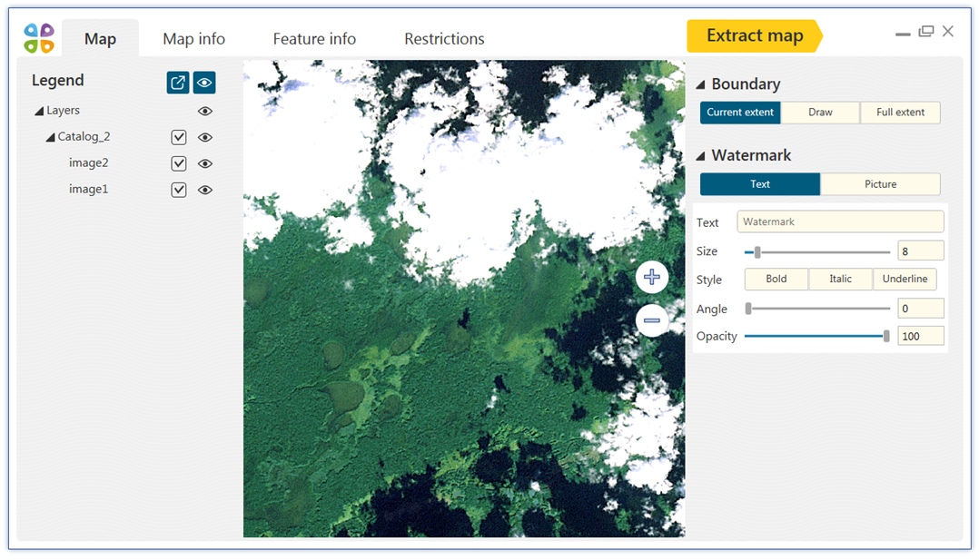Click the Opacity slider handle
This screenshot has width=979, height=560.
886,336
